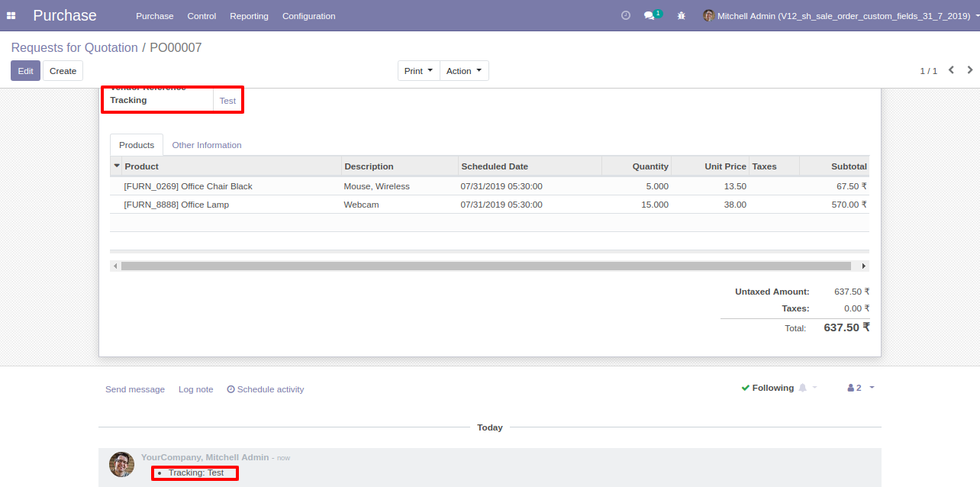Go to next record arrow
Screen dimensions: 980x487
click(970, 70)
